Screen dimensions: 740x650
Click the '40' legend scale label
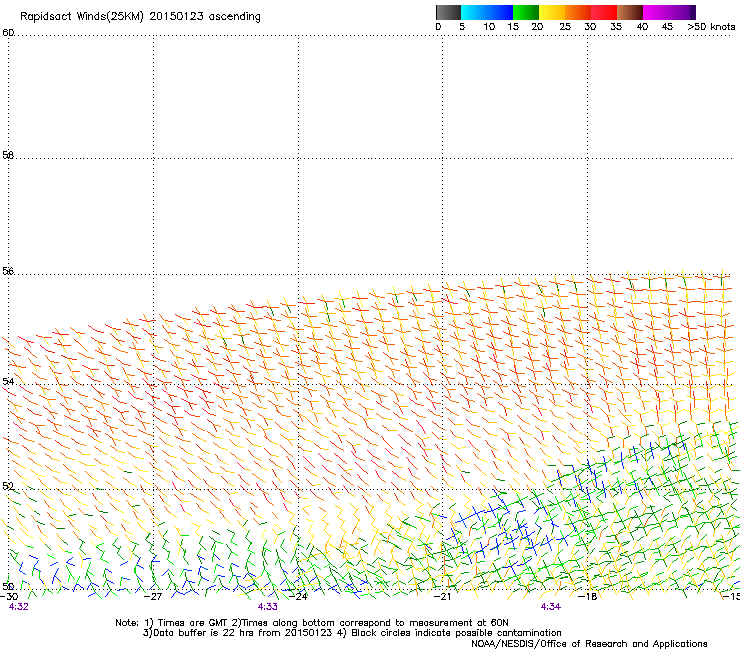[x=642, y=27]
